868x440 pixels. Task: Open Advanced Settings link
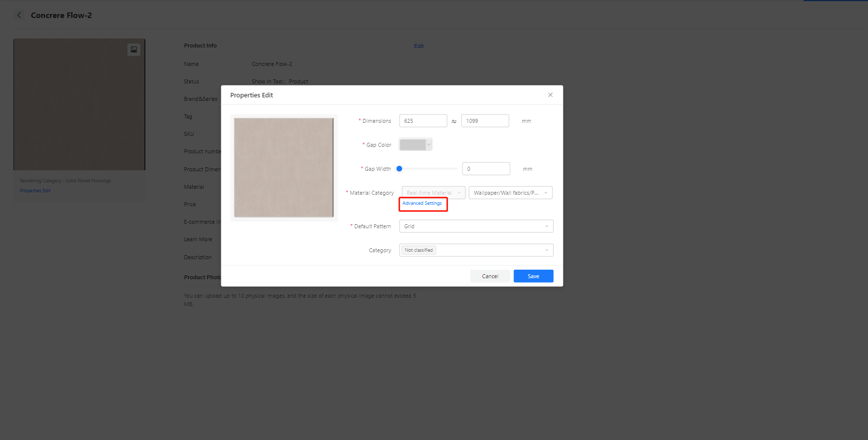pos(422,203)
